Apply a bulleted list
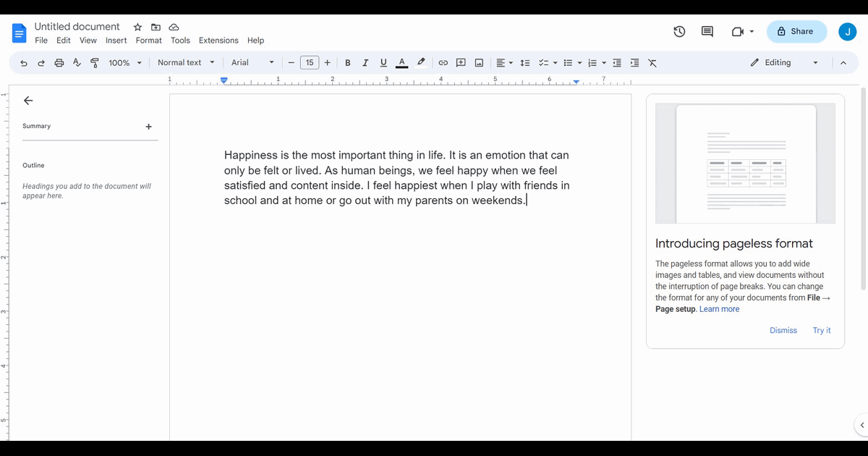The width and height of the screenshot is (868, 456). point(568,63)
